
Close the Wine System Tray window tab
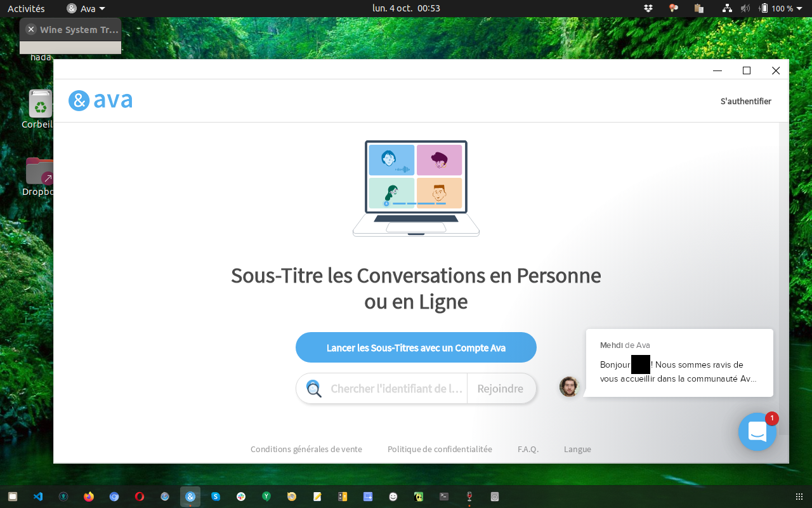tap(30, 29)
